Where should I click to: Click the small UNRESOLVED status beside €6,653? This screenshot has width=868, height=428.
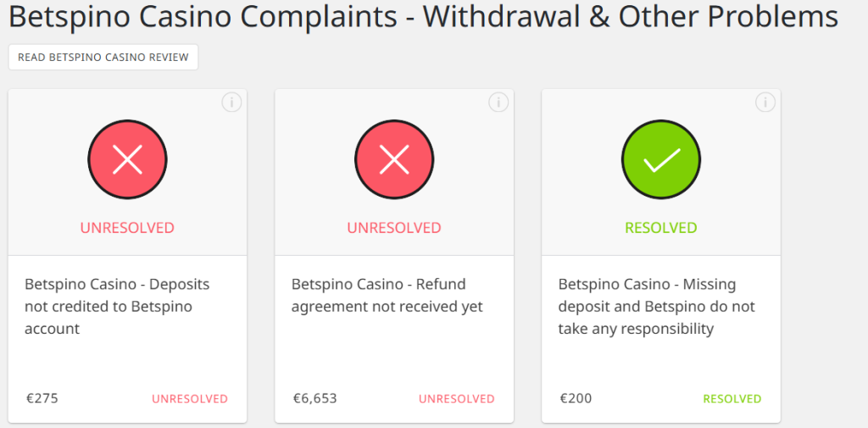coord(457,399)
